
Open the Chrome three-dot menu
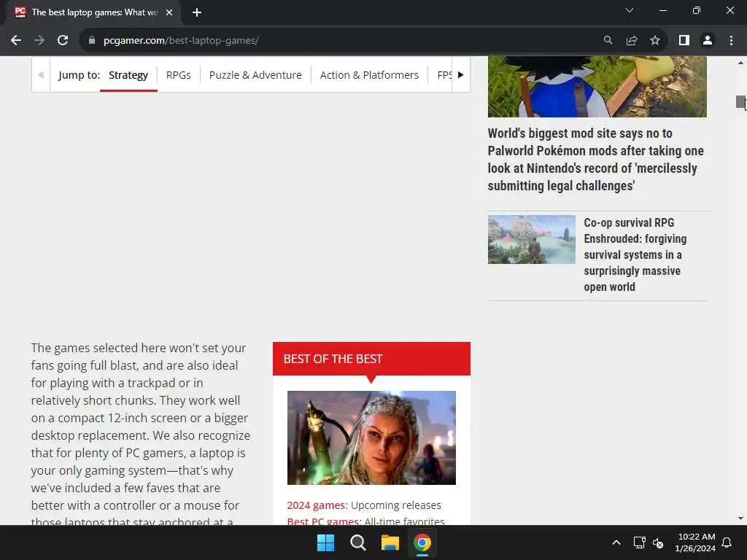[x=731, y=41]
